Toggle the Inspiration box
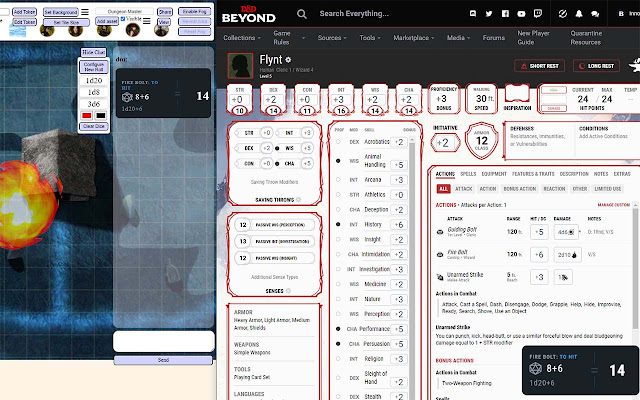The image size is (640, 400). tap(517, 94)
